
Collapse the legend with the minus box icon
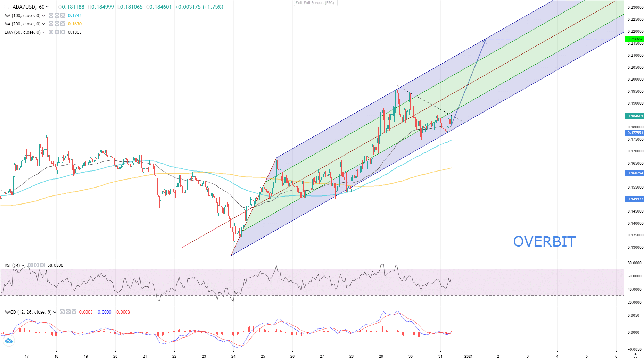pyautogui.click(x=7, y=7)
